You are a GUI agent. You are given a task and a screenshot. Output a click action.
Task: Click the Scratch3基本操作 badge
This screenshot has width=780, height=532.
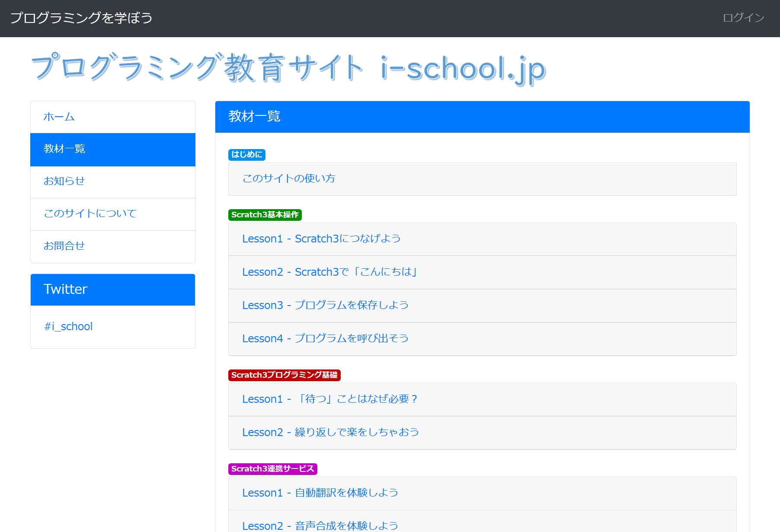(265, 215)
